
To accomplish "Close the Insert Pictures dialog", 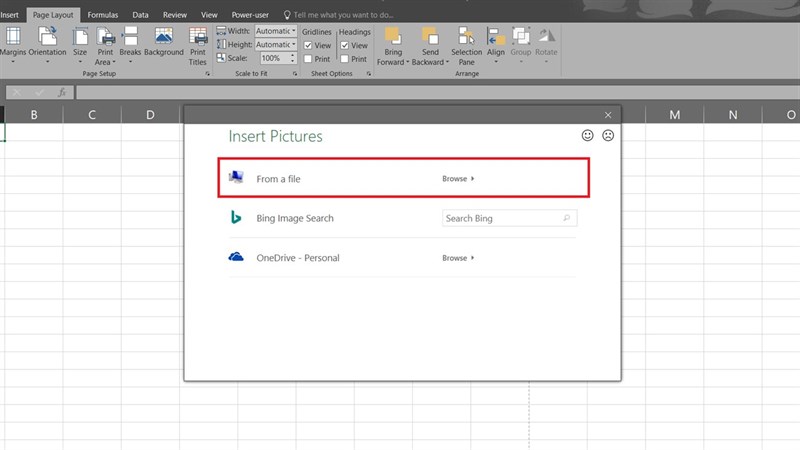I will 608,115.
